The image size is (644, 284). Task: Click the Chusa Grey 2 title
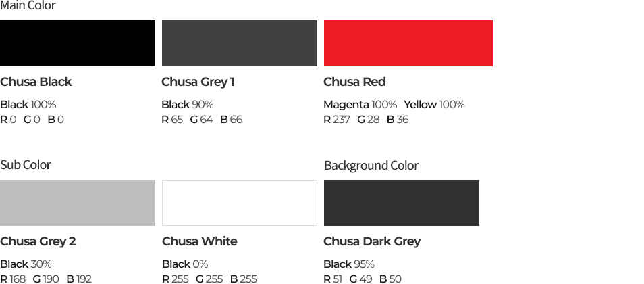[38, 241]
